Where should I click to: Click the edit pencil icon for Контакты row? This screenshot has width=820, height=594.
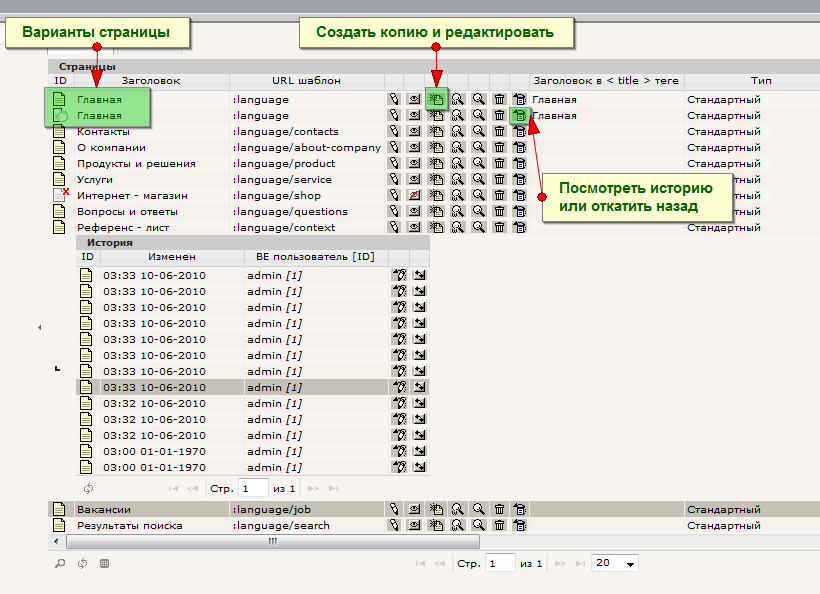[395, 132]
